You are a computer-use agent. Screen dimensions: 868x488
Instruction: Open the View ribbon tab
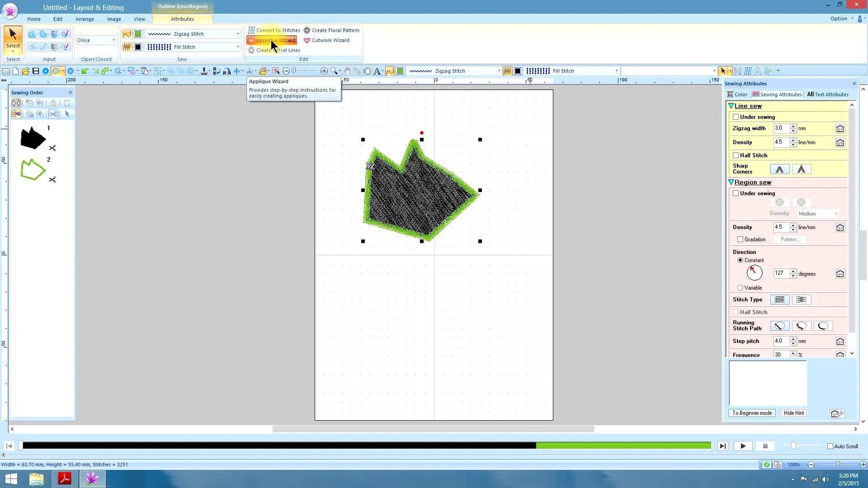[139, 19]
